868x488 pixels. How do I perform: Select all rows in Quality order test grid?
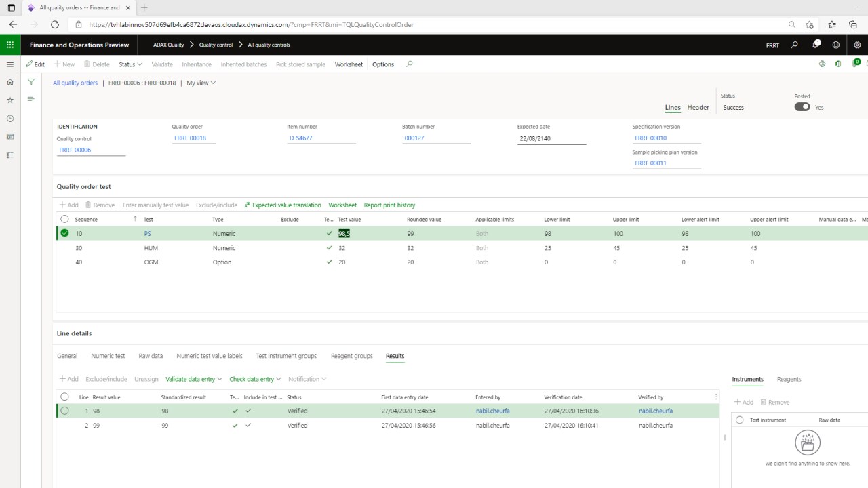[x=64, y=219]
